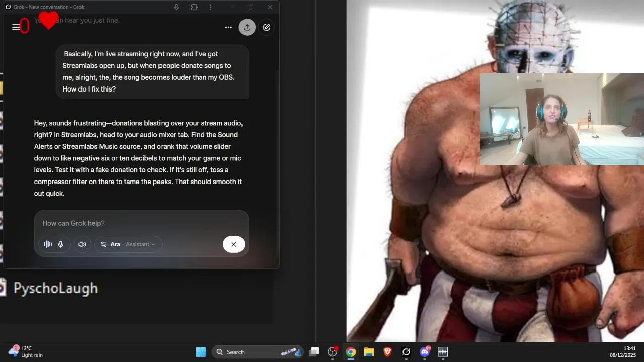Open the Grok app icon in the taskbar
Screen dimensions: 644x362
point(406,352)
